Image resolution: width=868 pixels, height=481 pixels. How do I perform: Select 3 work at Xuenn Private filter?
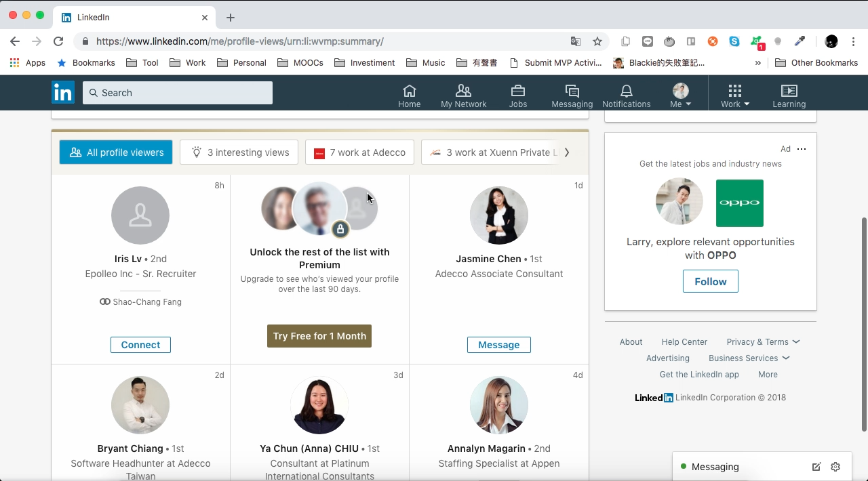point(491,152)
